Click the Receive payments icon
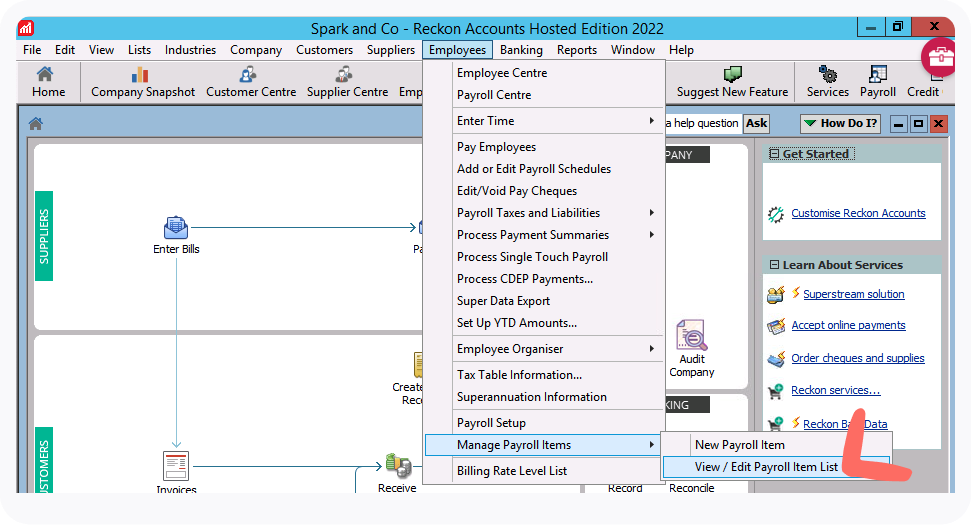The image size is (971, 525). (x=398, y=466)
